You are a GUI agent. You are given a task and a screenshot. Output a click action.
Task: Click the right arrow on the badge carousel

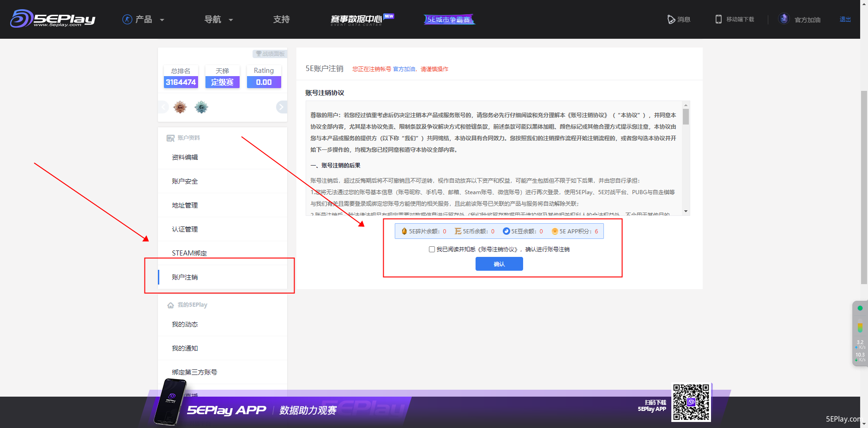pyautogui.click(x=282, y=107)
